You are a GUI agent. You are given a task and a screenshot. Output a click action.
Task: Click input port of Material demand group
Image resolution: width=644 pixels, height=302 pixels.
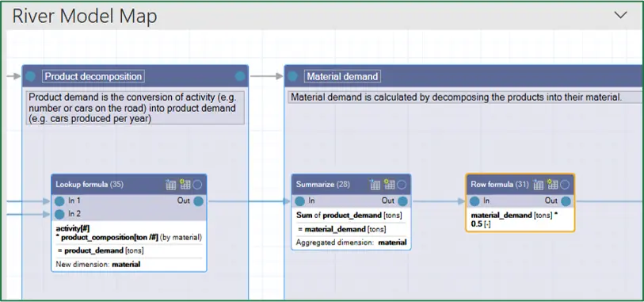(292, 76)
